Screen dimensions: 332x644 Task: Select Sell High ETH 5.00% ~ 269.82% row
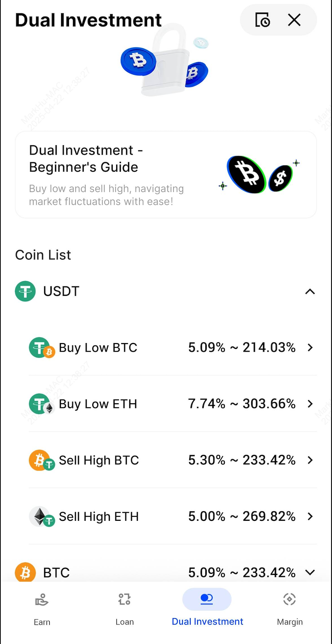(173, 516)
